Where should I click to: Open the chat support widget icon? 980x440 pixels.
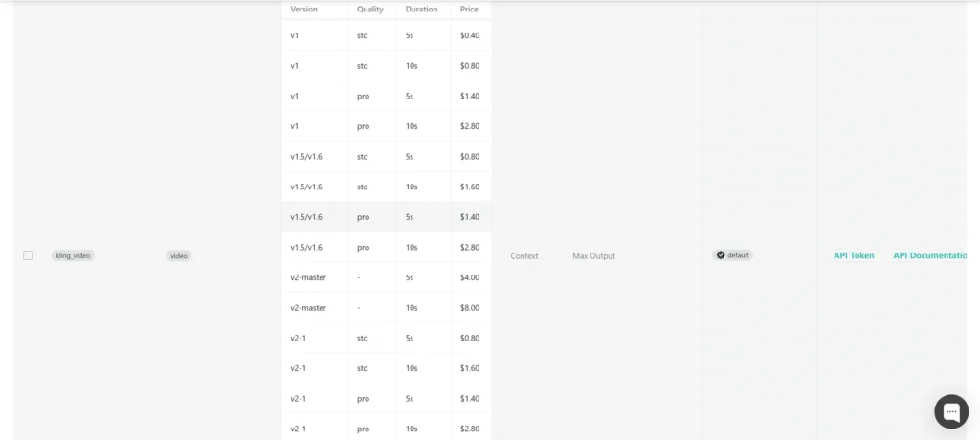coord(950,411)
